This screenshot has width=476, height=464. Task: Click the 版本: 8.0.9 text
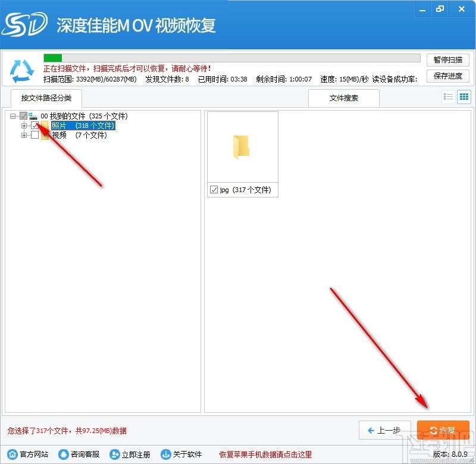450,454
